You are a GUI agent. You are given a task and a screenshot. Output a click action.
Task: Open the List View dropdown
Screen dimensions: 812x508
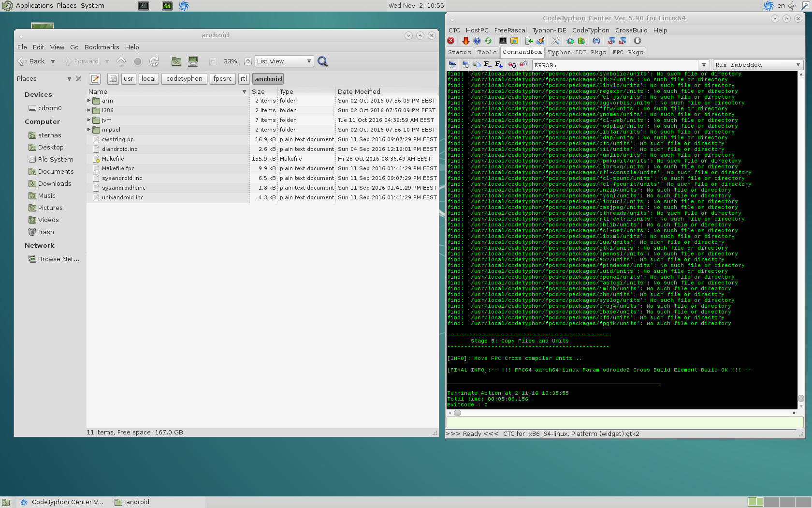(x=284, y=61)
